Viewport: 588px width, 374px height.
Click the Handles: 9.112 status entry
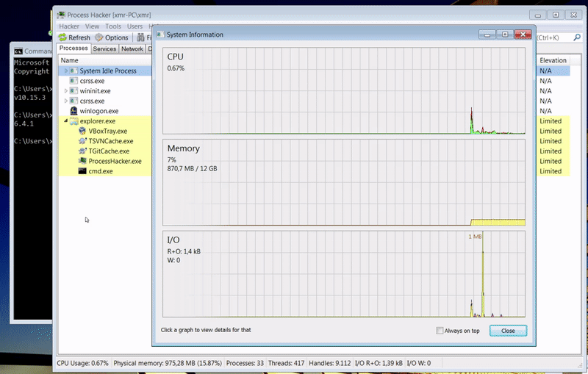(x=329, y=363)
